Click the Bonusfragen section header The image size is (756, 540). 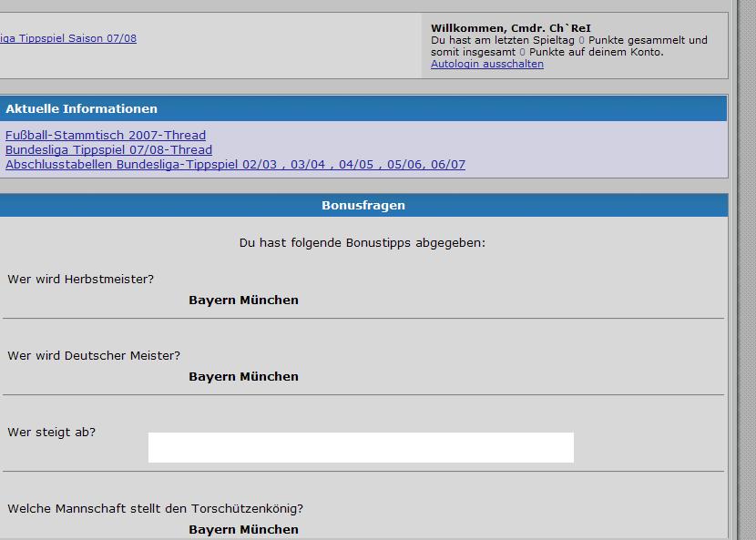[363, 205]
